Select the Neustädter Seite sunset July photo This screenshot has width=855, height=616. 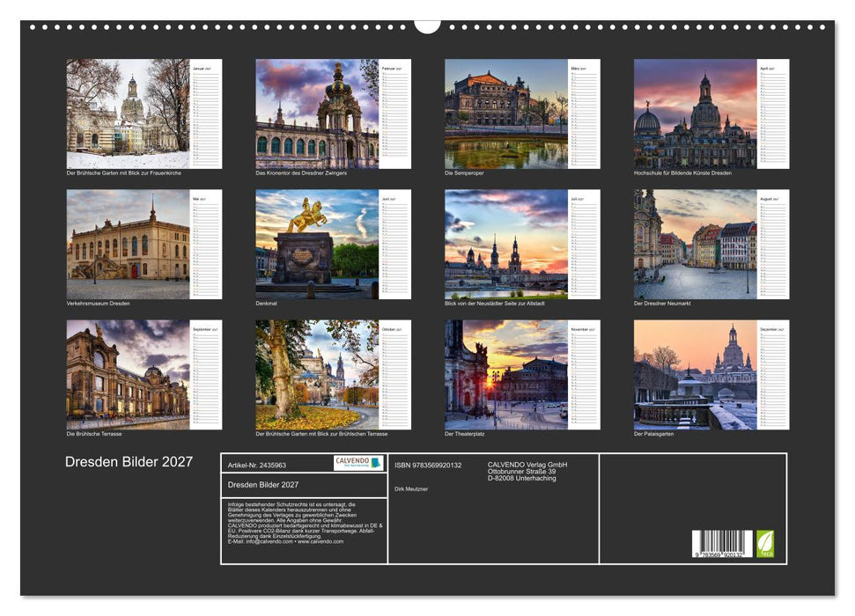[506, 245]
